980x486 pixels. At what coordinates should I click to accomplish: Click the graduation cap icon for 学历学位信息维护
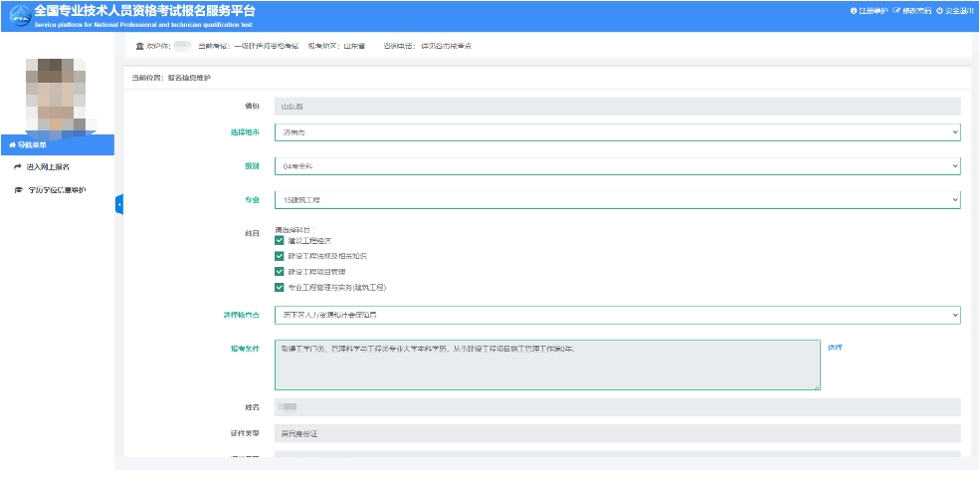click(x=18, y=189)
